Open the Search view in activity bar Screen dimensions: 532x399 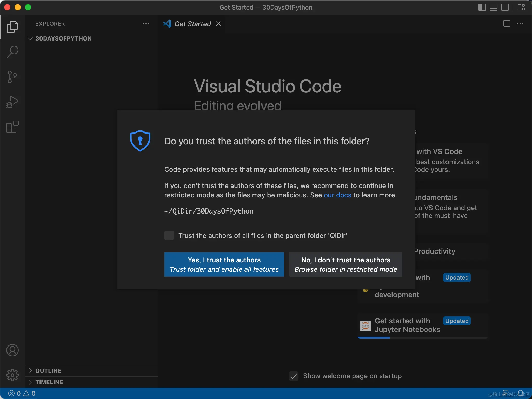pyautogui.click(x=12, y=52)
